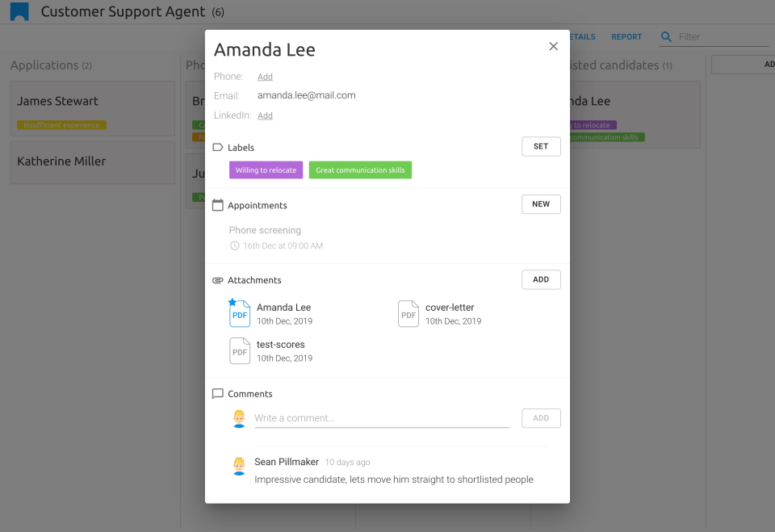This screenshot has width=775, height=532.
Task: Click the search magnifier icon
Action: (x=666, y=37)
